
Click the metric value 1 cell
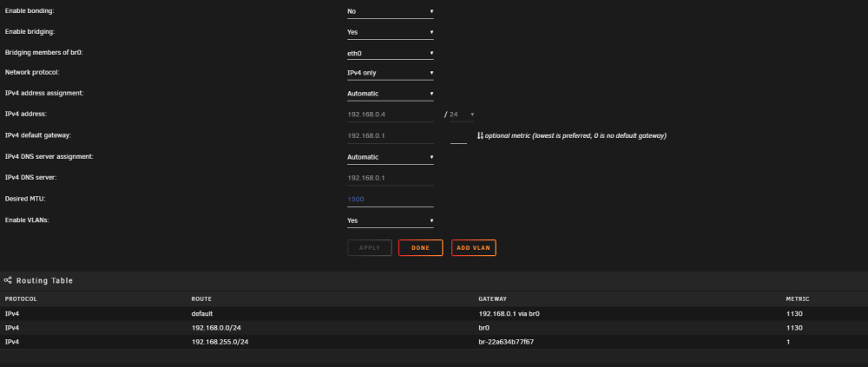tap(788, 342)
